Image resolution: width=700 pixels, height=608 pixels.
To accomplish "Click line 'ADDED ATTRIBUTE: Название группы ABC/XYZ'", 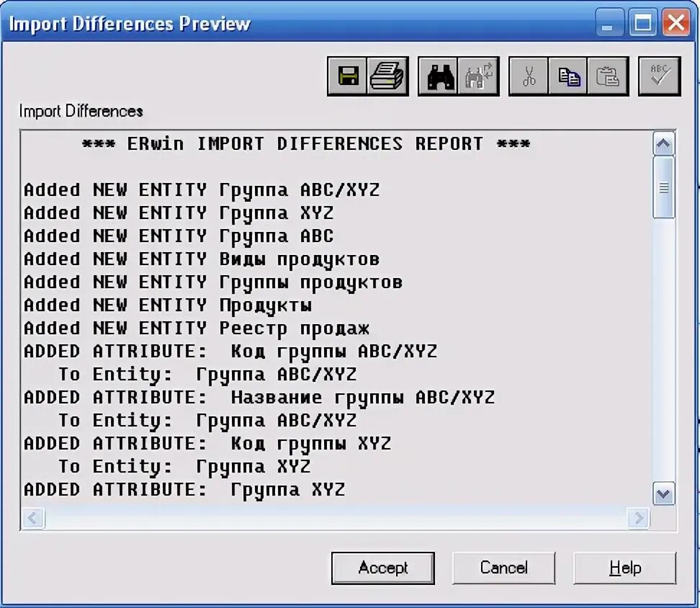I will [259, 398].
